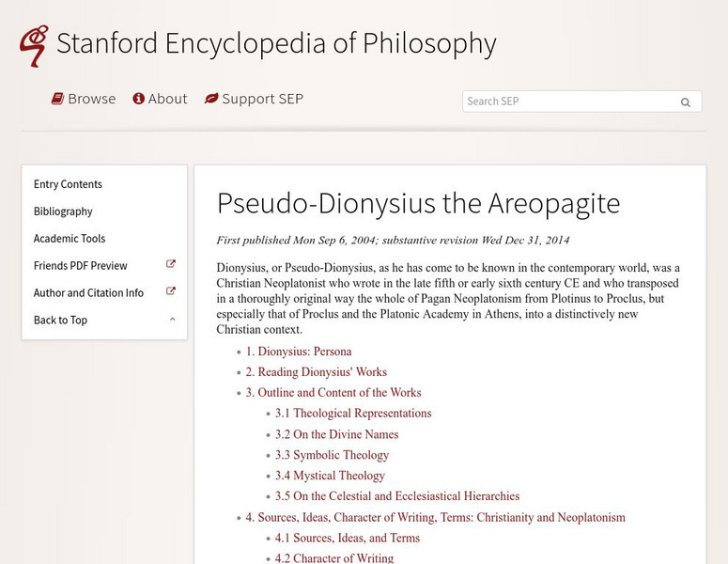Viewport: 728px width, 564px height.
Task: Open the About menu
Action: click(x=161, y=99)
